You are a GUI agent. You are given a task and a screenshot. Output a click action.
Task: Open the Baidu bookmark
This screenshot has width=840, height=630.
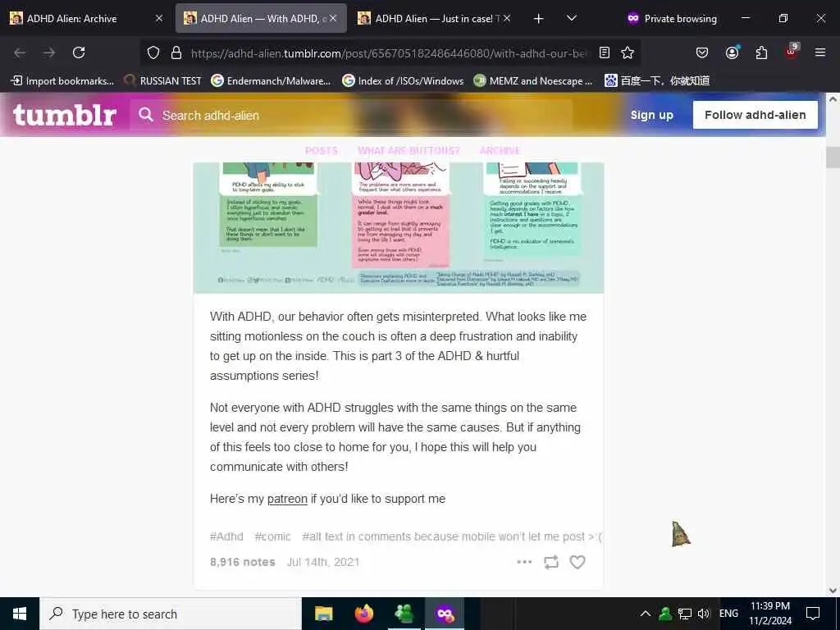tap(657, 81)
